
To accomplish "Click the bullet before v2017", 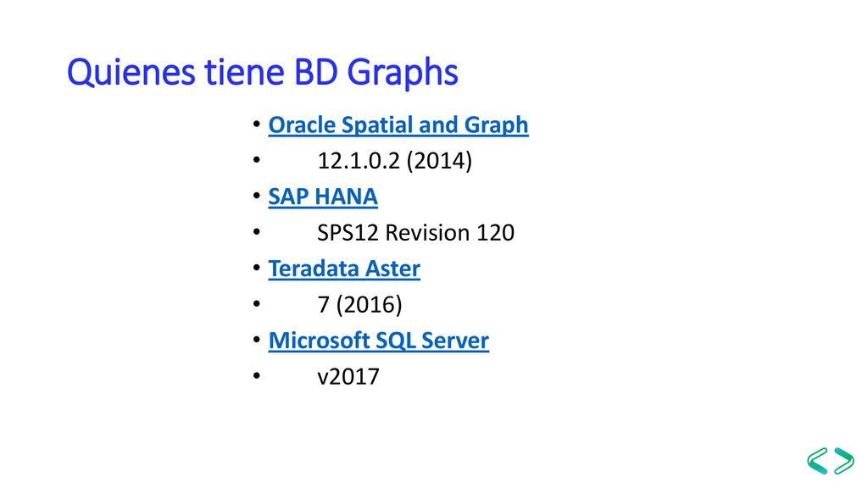I will pos(256,375).
